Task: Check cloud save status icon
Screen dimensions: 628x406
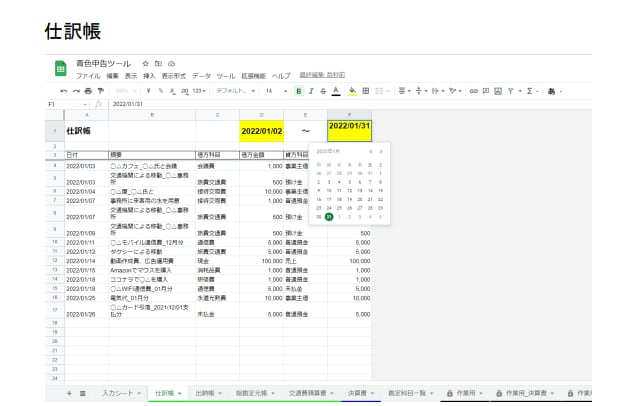Action: pos(171,63)
